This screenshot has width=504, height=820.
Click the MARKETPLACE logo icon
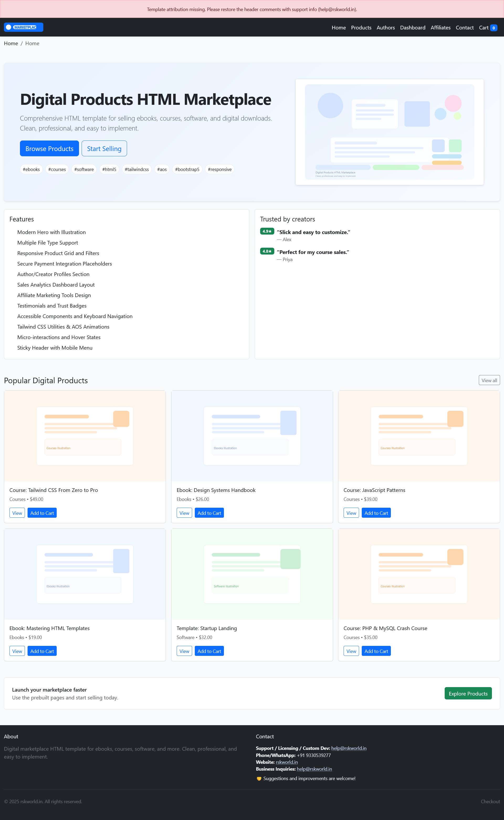click(8, 27)
